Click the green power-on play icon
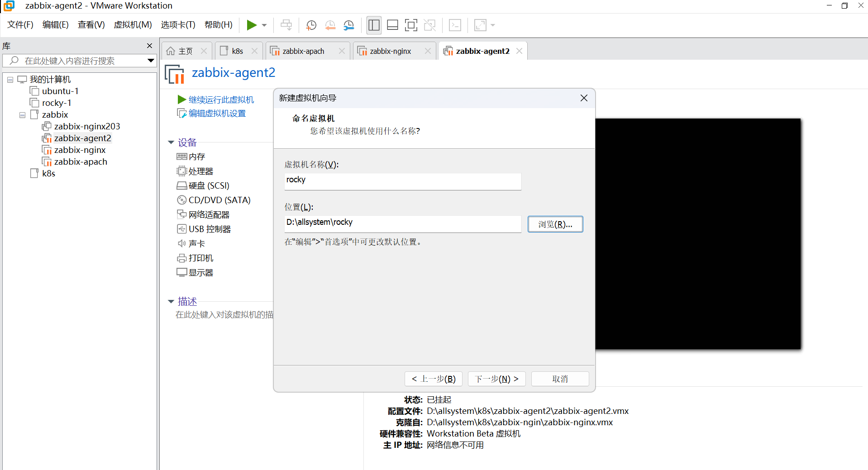The image size is (868, 470). pos(252,25)
